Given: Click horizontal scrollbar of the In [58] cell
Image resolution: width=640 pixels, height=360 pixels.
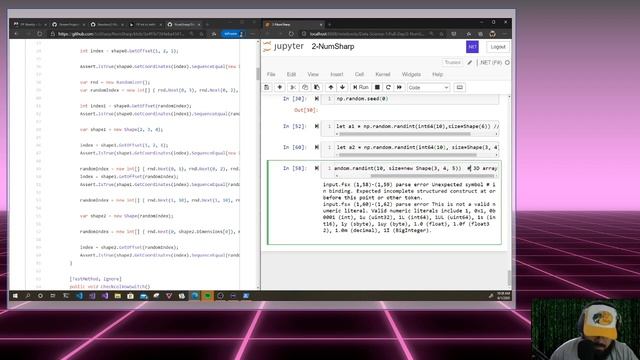Looking at the screenshot, I should coord(433,176).
